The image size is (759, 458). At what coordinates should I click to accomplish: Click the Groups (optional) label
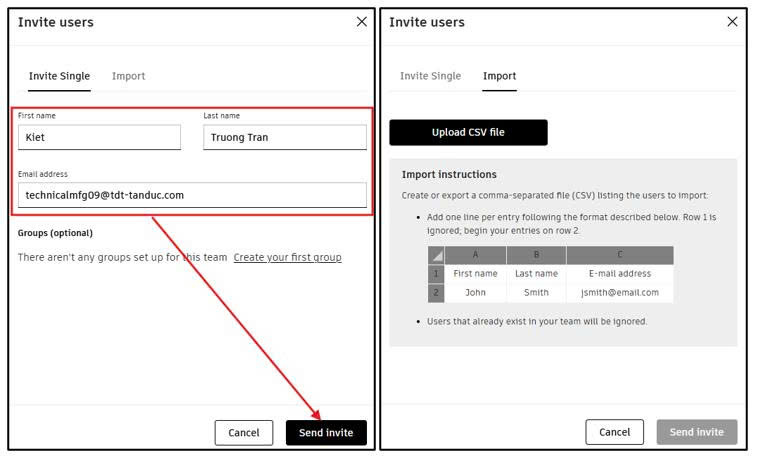tap(55, 233)
